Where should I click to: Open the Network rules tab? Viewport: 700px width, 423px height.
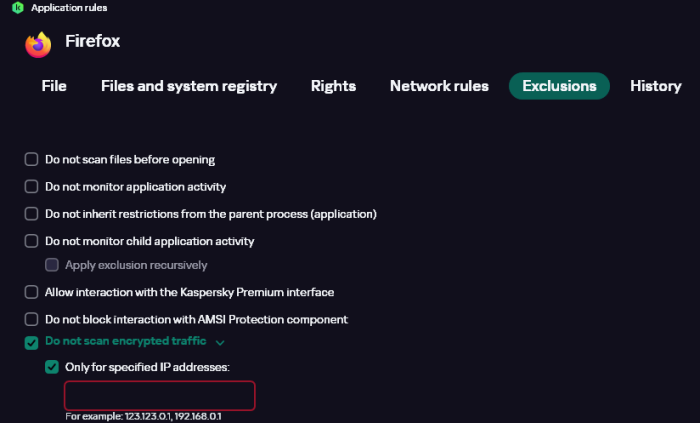439,86
